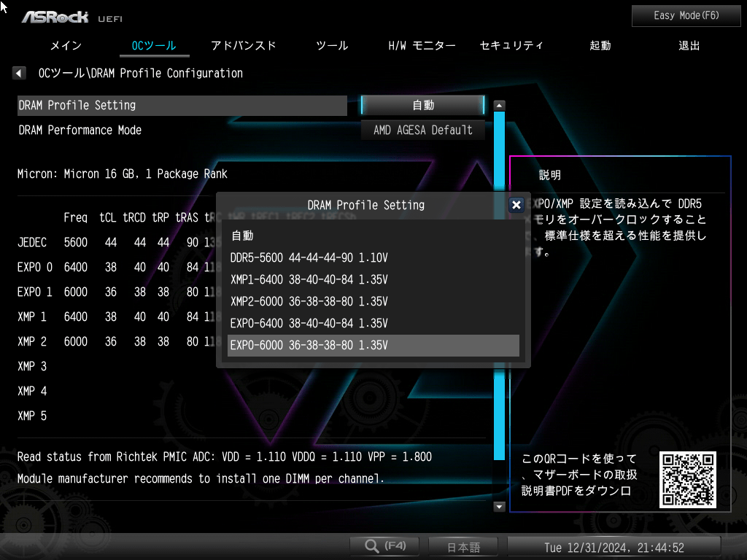Click the ASRock UEFI logo

pyautogui.click(x=72, y=17)
